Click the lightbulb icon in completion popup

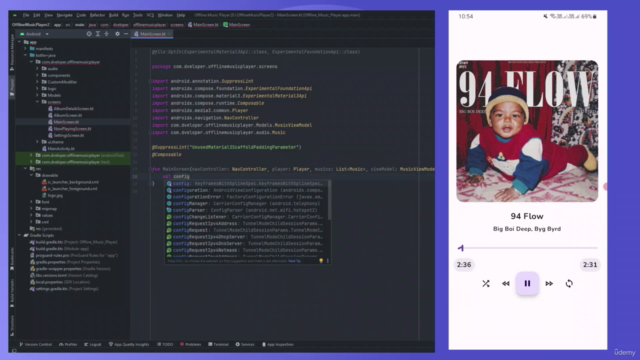(x=321, y=260)
